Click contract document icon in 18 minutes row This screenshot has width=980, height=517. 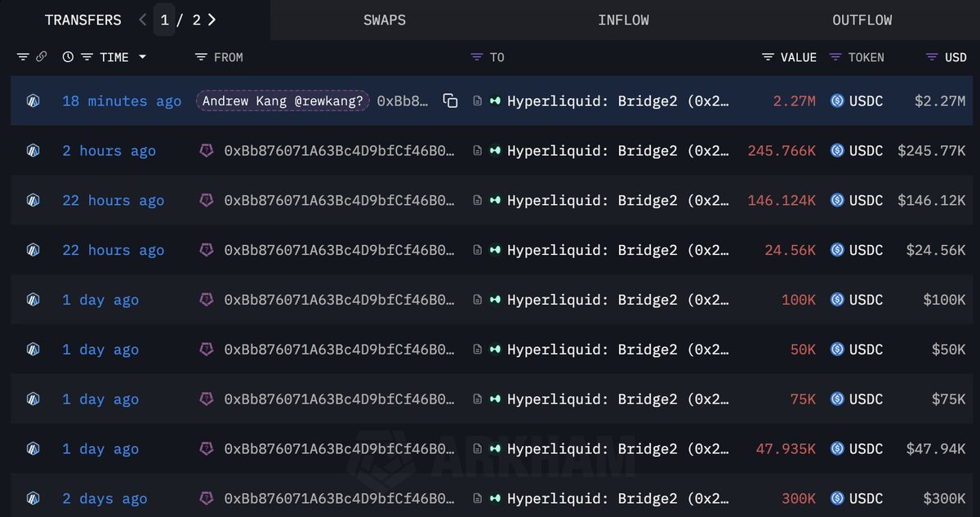(x=477, y=101)
